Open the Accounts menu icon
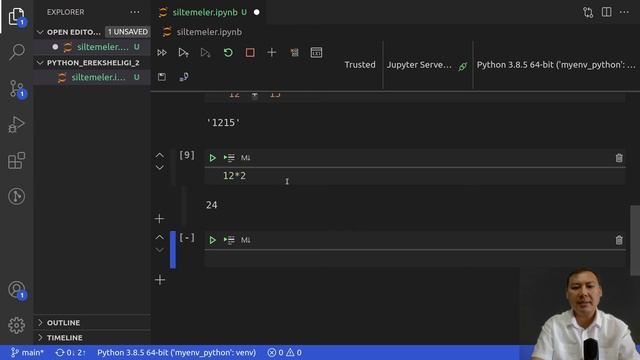This screenshot has height=360, width=640. click(x=16, y=290)
